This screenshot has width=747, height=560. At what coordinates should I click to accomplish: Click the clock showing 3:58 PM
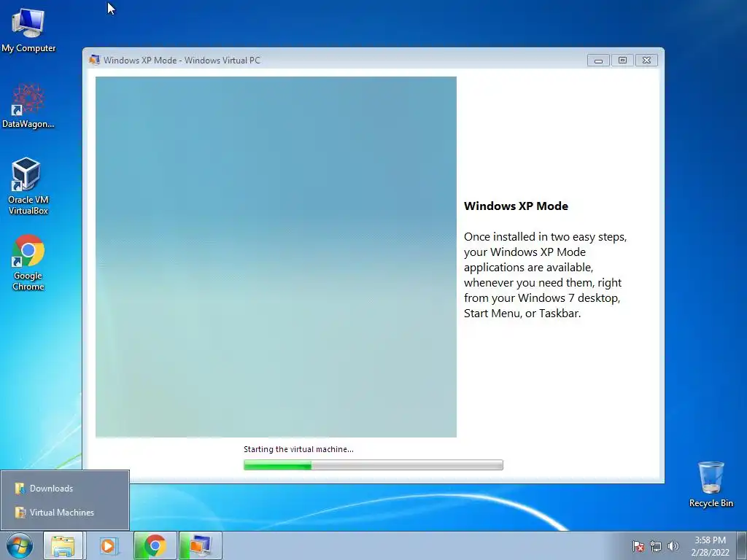coord(710,546)
